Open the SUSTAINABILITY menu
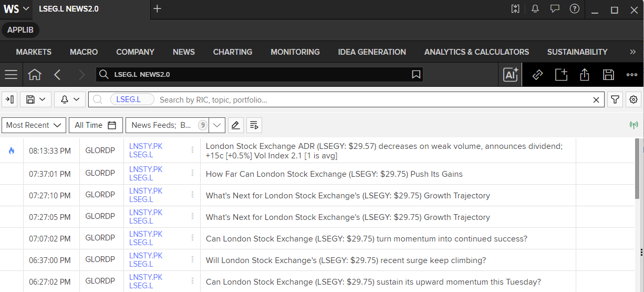Viewport: 644px width, 292px height. point(577,52)
